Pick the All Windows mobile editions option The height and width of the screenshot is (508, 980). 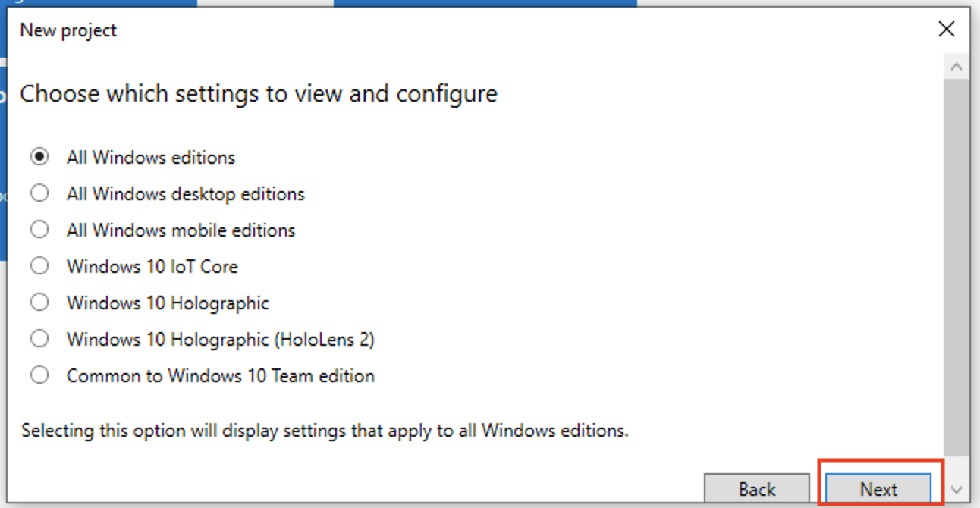coord(39,230)
